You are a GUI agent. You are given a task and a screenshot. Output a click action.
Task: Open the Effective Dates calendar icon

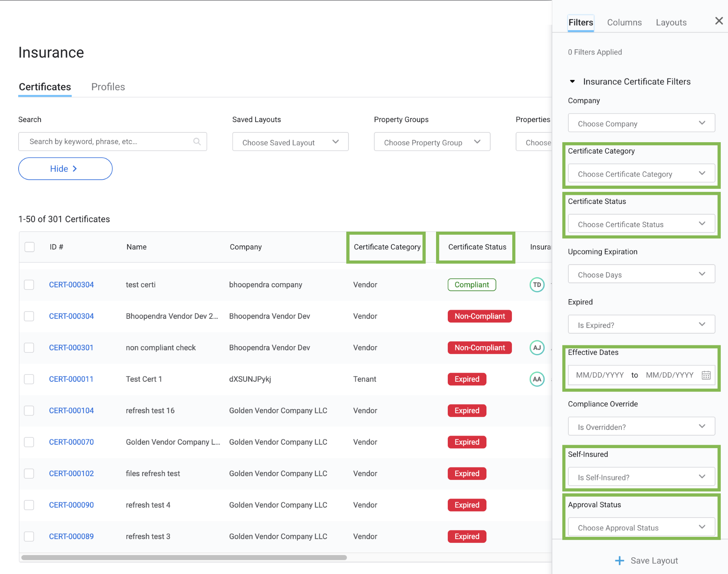click(x=706, y=375)
